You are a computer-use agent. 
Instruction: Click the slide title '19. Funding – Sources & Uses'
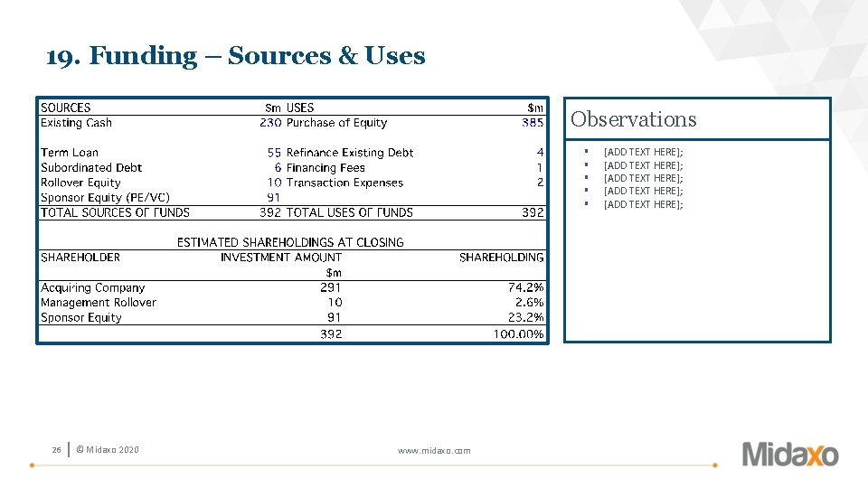click(x=235, y=56)
